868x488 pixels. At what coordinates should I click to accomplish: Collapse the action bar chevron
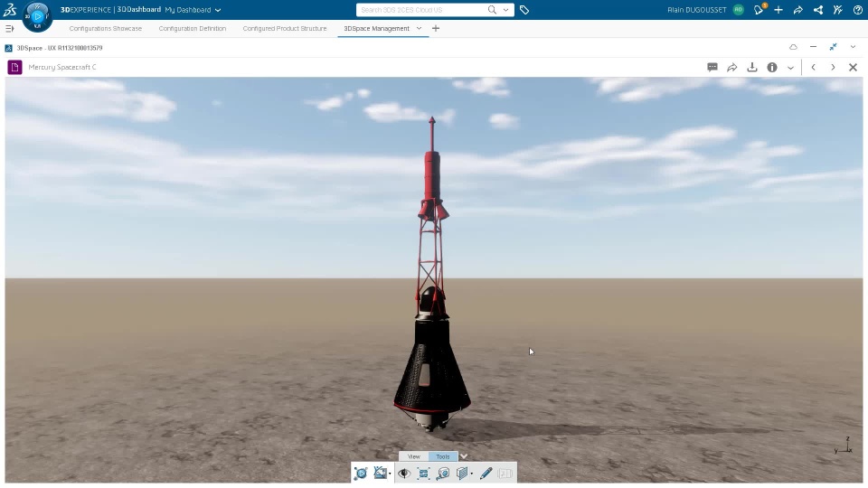(x=464, y=456)
